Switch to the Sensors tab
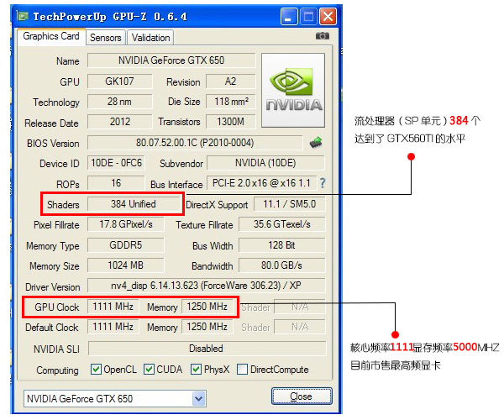Screen dimensions: 504x420 (106, 38)
